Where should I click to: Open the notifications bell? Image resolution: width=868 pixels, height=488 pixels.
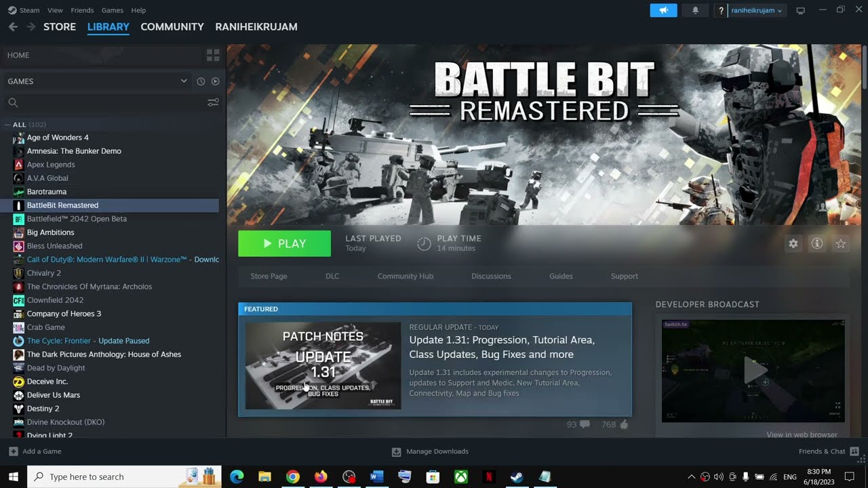695,10
